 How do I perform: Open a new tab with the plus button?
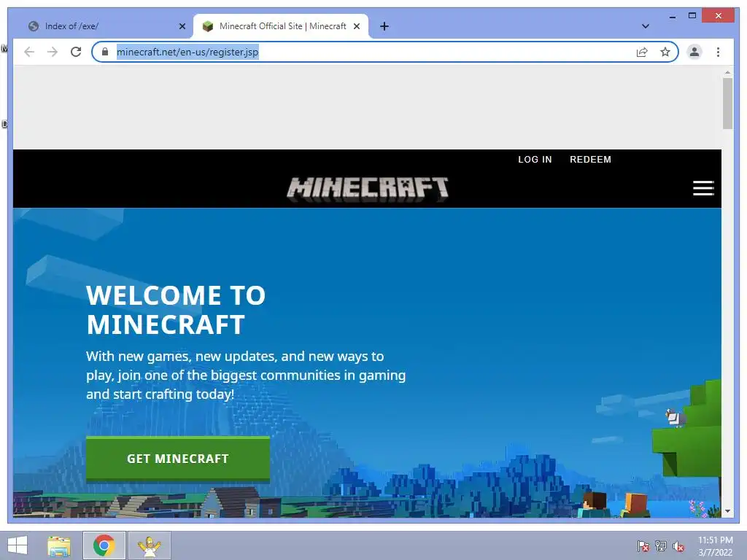[x=384, y=26]
